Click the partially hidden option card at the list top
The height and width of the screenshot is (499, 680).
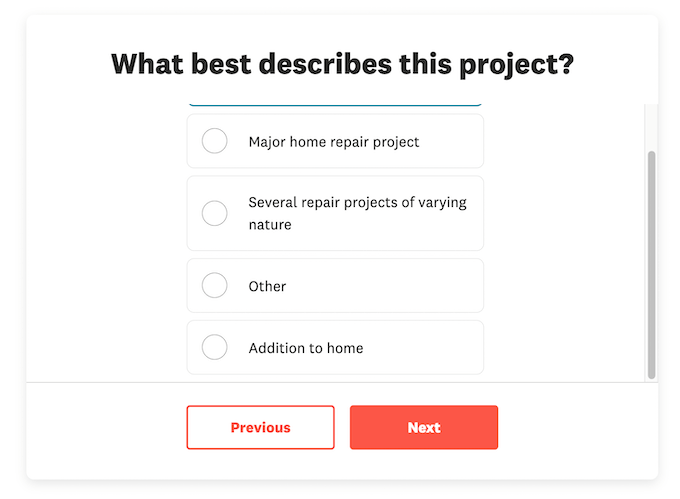335,104
